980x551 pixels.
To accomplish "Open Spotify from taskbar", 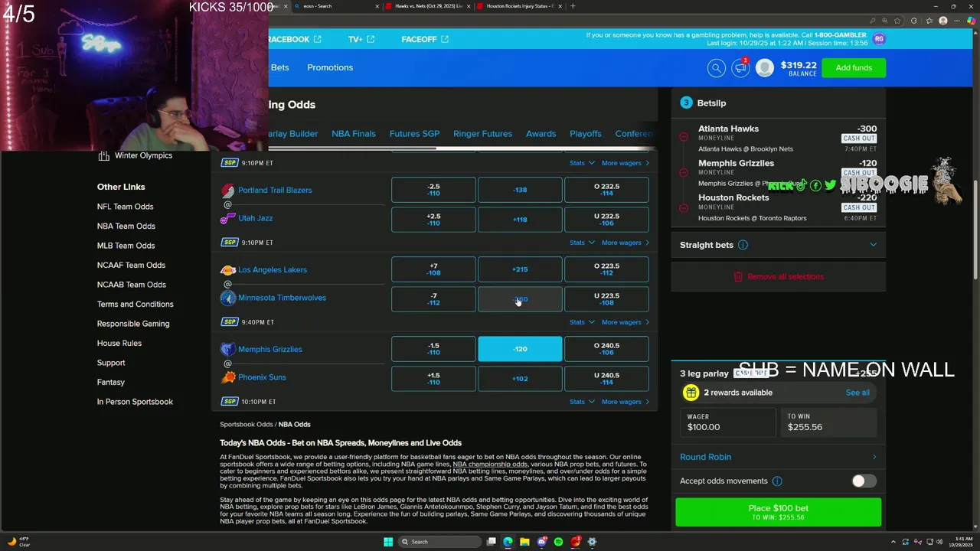I will (558, 542).
